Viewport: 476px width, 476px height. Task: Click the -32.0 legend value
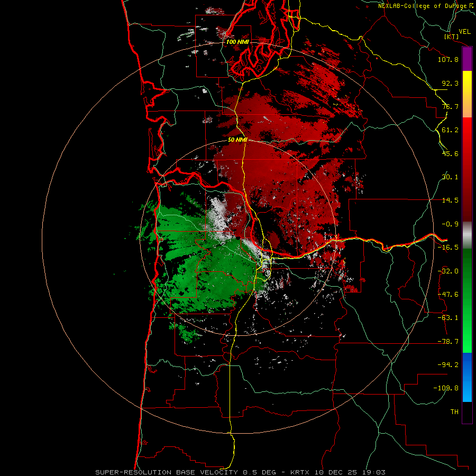click(x=448, y=271)
